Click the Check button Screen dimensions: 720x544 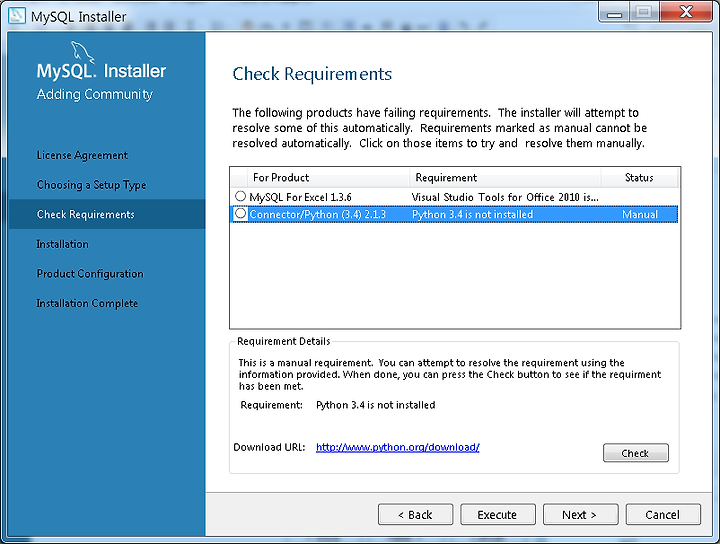(x=636, y=453)
